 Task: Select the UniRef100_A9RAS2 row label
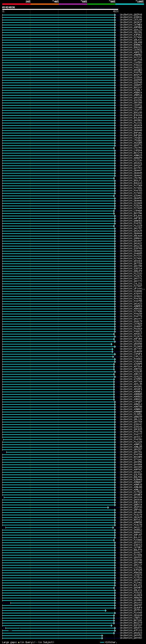131,399
